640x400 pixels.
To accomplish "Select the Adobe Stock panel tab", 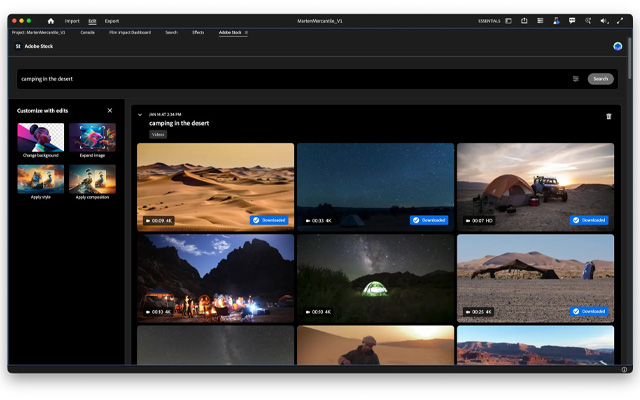I will [230, 32].
